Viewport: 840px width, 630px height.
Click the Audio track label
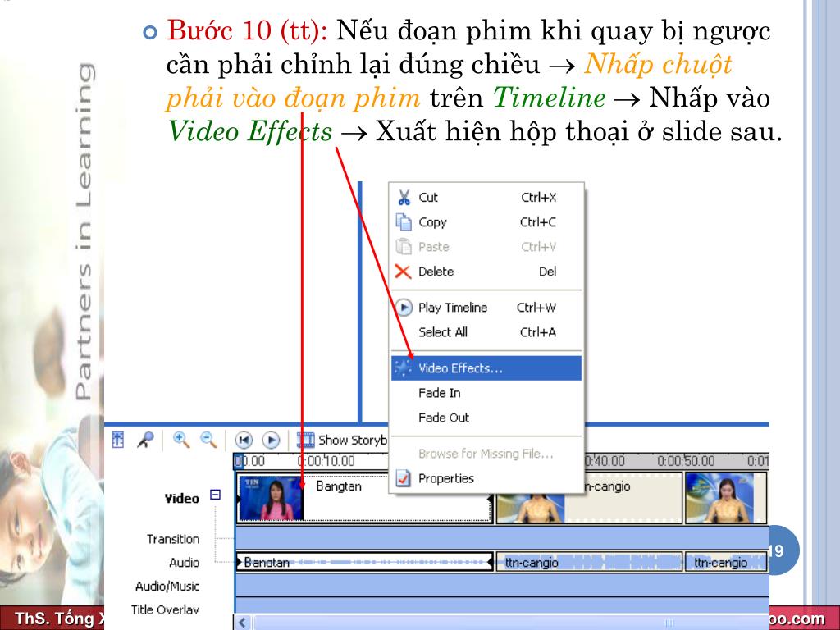point(185,563)
